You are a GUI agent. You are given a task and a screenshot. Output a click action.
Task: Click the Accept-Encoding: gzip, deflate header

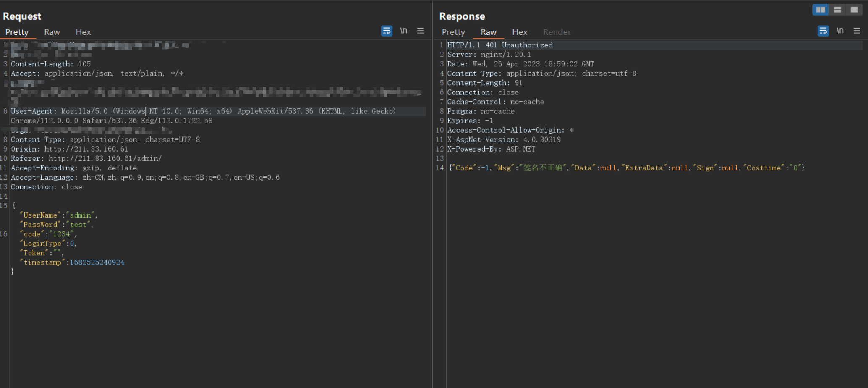click(74, 168)
